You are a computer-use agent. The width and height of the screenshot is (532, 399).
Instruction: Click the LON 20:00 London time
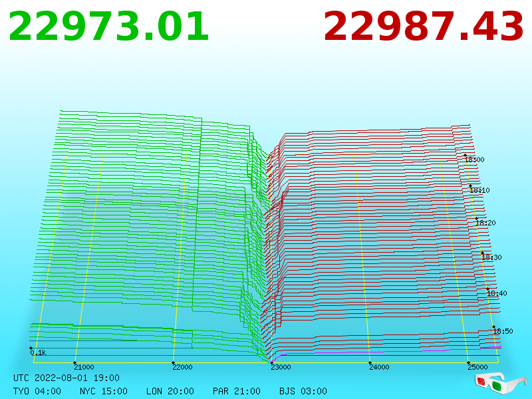170,391
